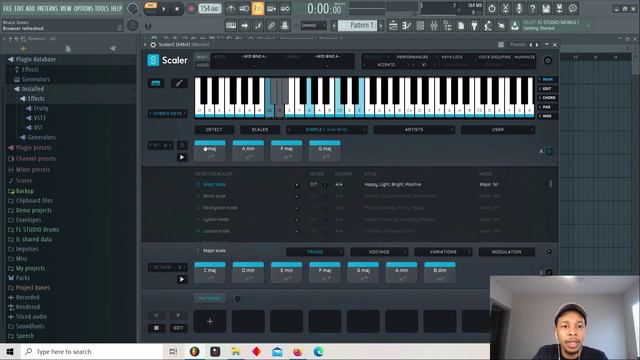Click the link chain icon in toolbar

[271, 26]
